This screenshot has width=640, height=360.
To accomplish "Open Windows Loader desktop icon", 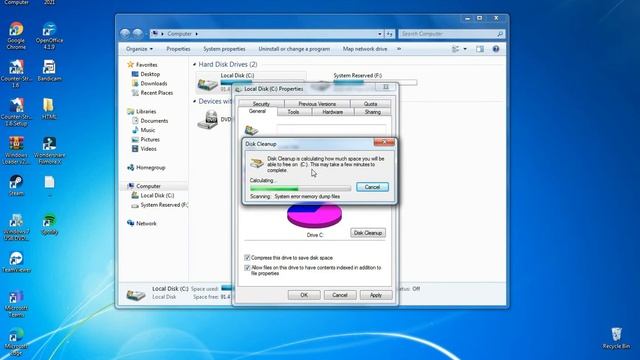I will click(x=16, y=150).
